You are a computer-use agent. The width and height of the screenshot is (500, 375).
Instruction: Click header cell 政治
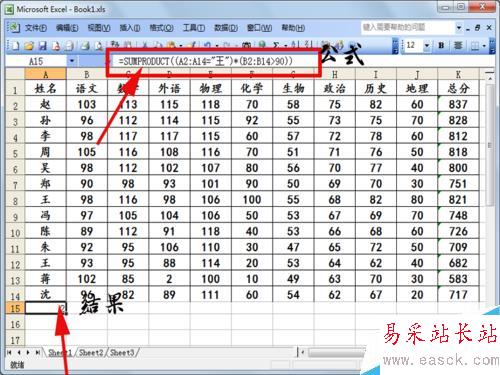pyautogui.click(x=335, y=88)
